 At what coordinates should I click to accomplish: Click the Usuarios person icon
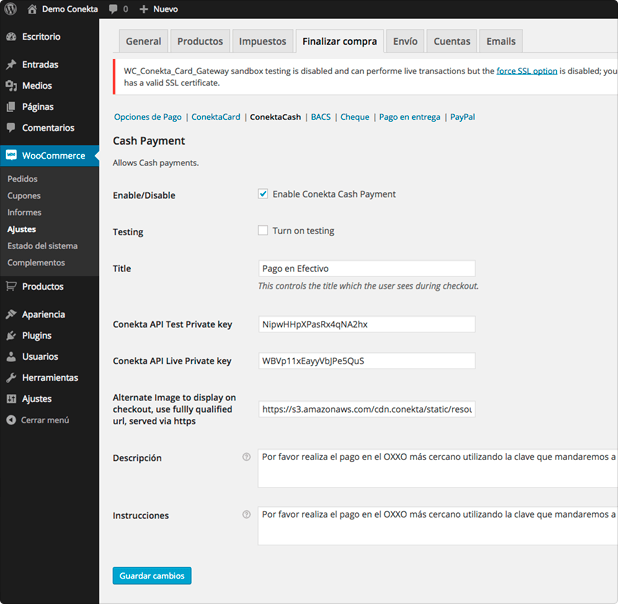[11, 356]
